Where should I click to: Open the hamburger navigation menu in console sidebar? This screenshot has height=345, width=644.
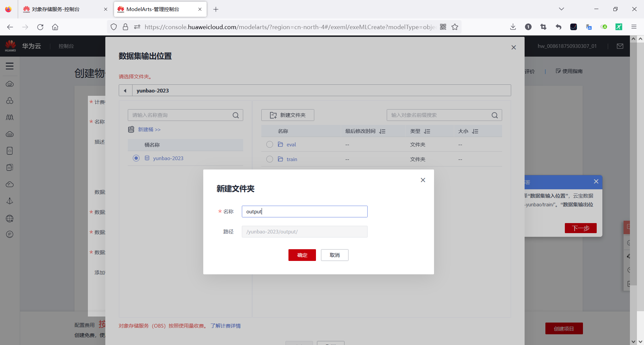click(10, 66)
